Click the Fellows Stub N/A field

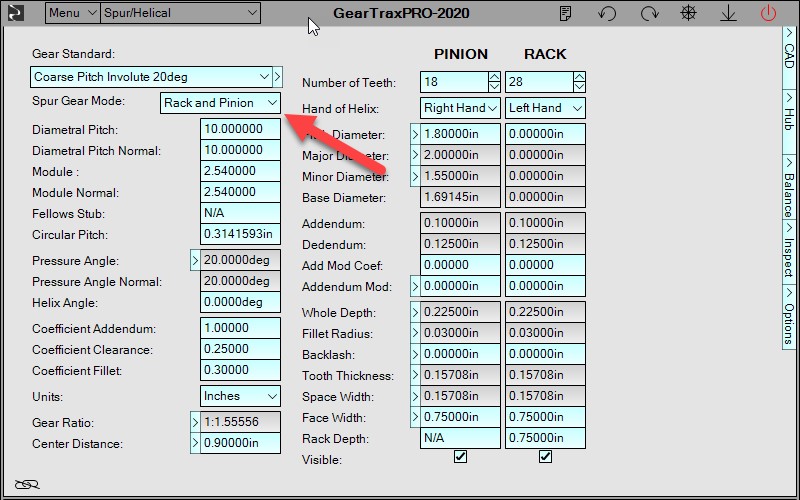click(x=240, y=213)
